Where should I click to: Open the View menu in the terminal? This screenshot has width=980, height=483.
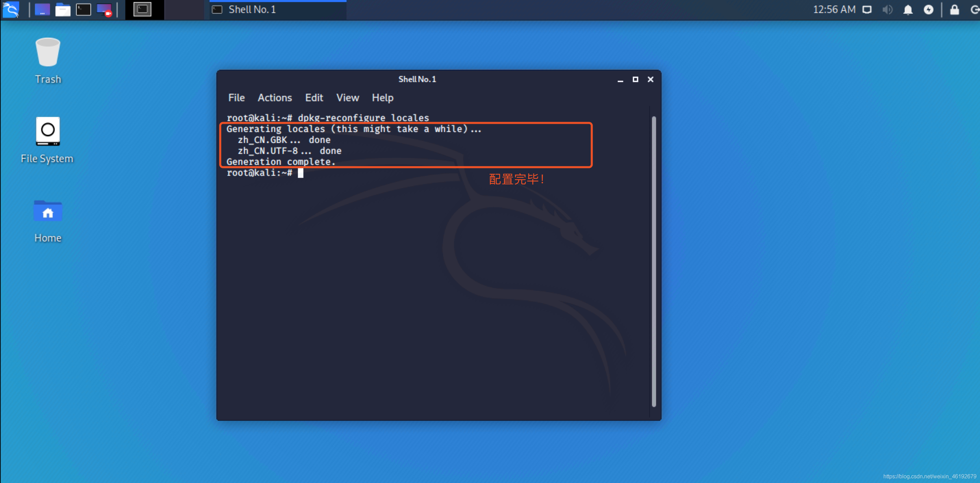tap(347, 98)
